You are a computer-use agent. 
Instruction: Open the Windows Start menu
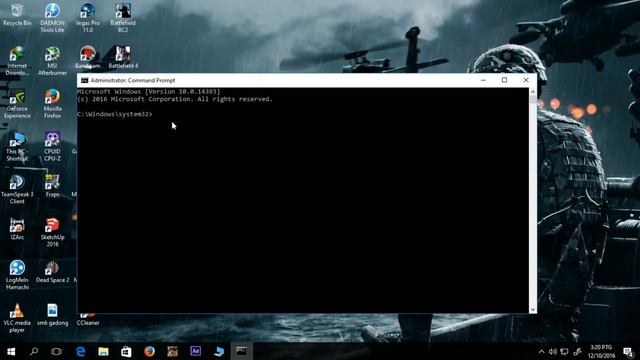point(11,351)
